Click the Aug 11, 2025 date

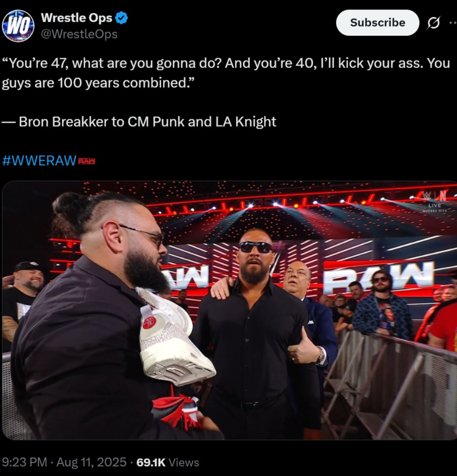click(x=91, y=462)
